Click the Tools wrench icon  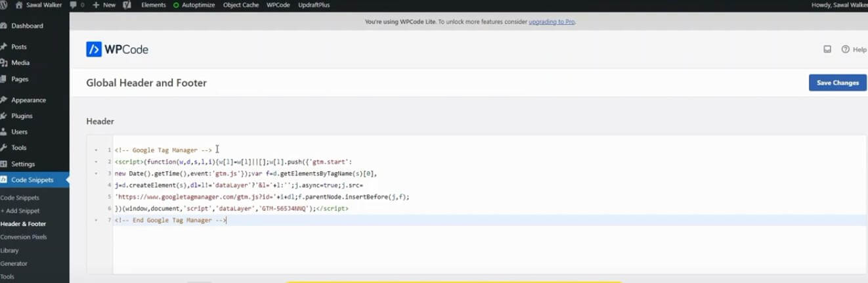coord(4,148)
